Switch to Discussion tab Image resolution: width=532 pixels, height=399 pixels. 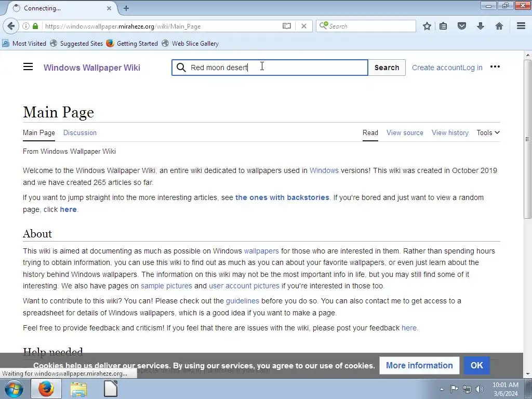[x=79, y=132]
